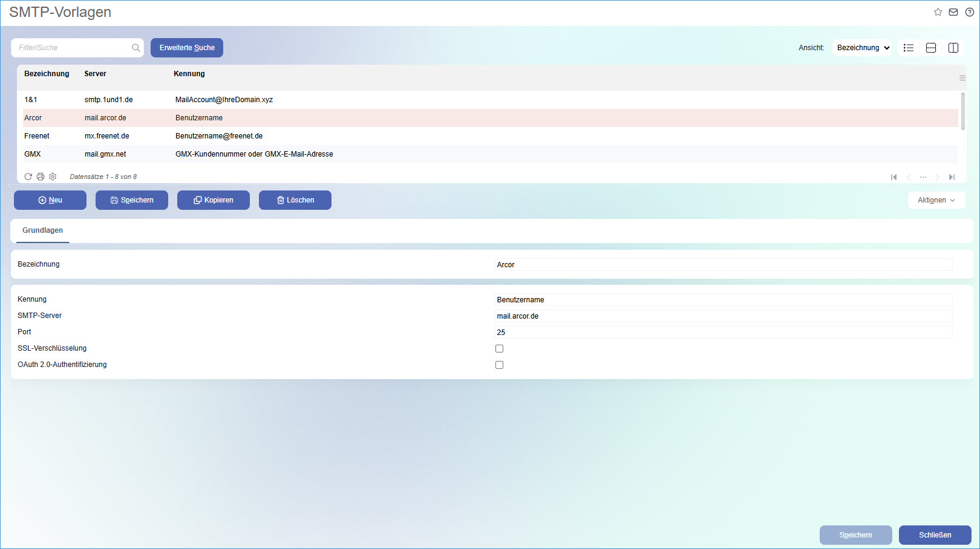
Task: Open the mail envelope icon in header
Action: (x=953, y=12)
